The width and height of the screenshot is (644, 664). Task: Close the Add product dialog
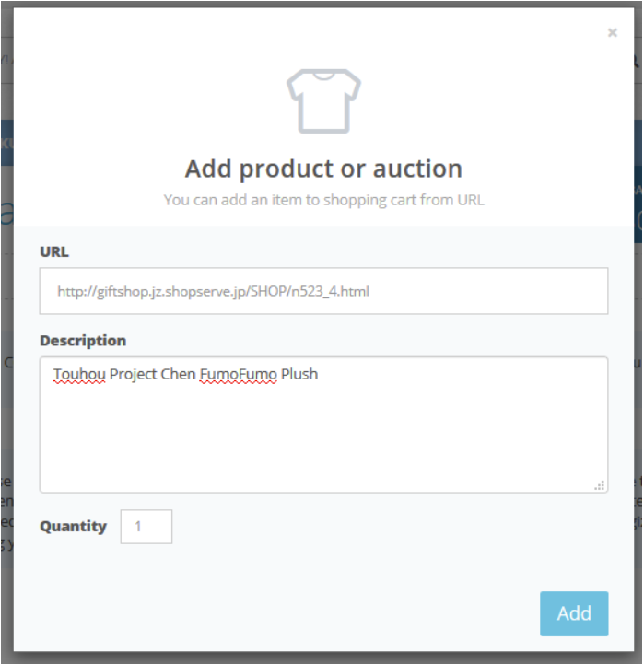coord(613,33)
